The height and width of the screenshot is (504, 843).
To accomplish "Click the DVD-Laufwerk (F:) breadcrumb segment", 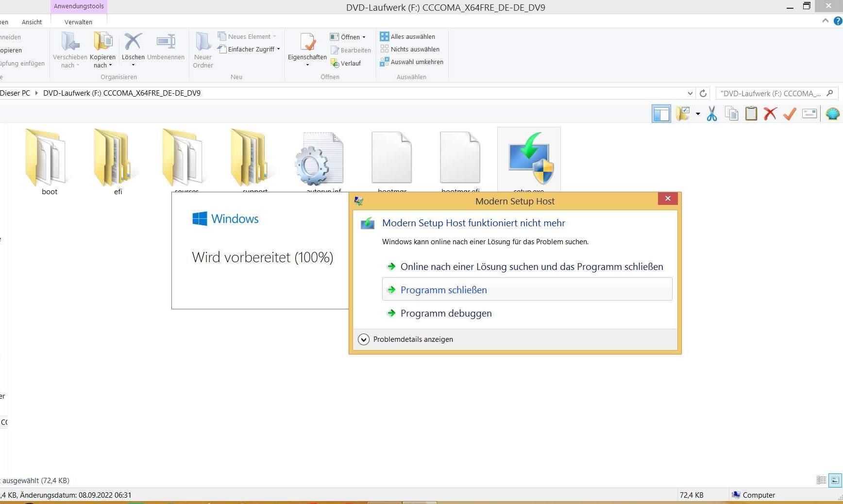I will tap(122, 93).
